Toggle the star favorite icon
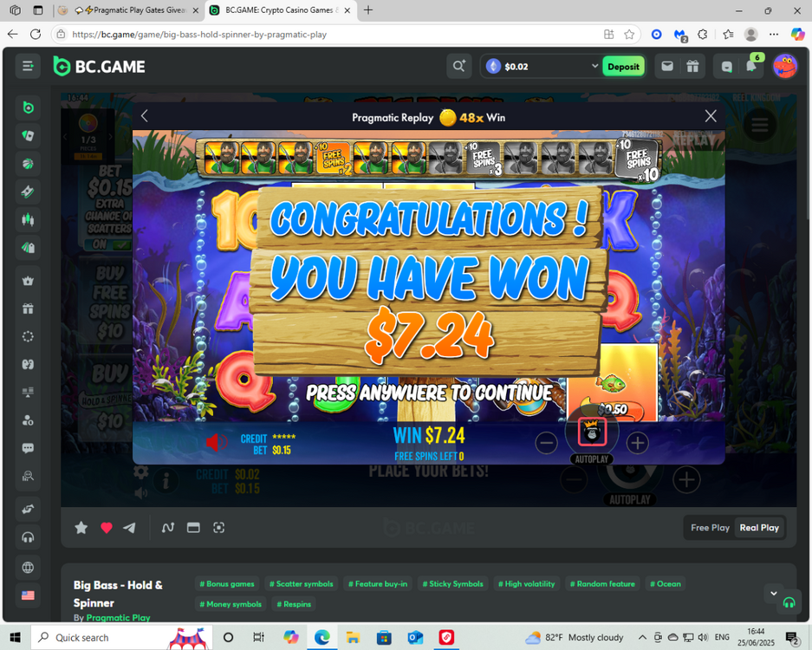The height and width of the screenshot is (650, 812). (81, 528)
